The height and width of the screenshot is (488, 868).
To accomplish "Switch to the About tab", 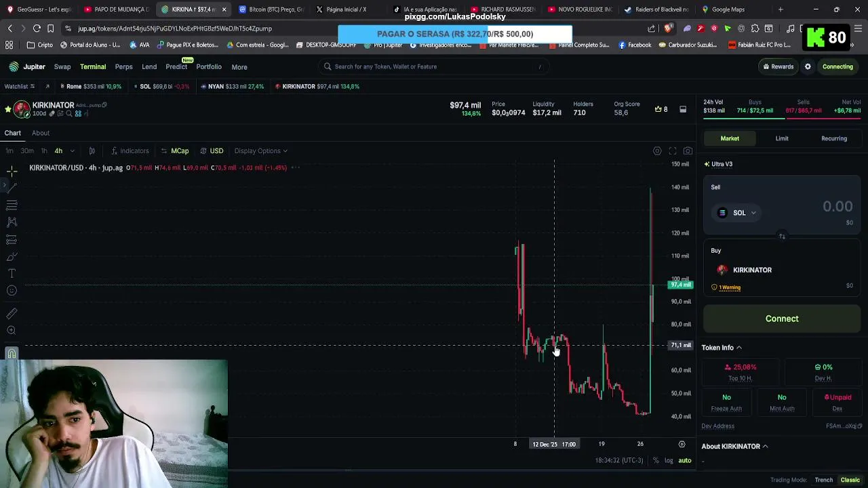I will pyautogui.click(x=41, y=133).
